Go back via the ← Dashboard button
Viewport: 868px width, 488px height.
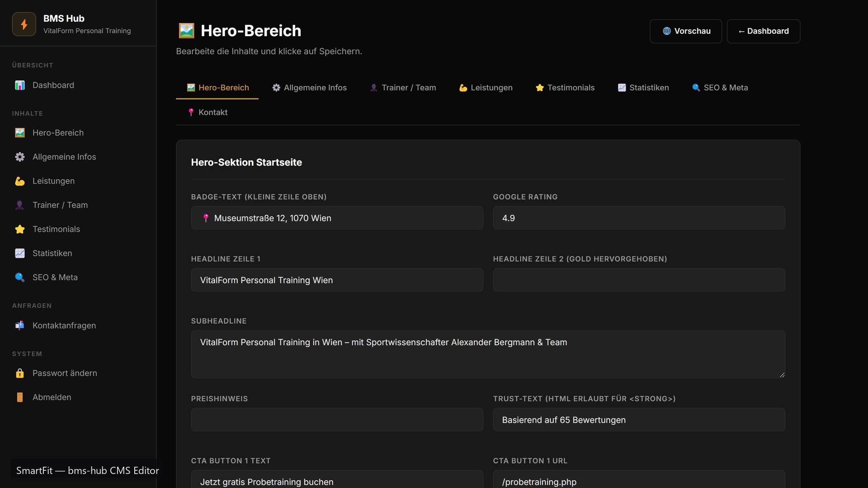point(764,31)
